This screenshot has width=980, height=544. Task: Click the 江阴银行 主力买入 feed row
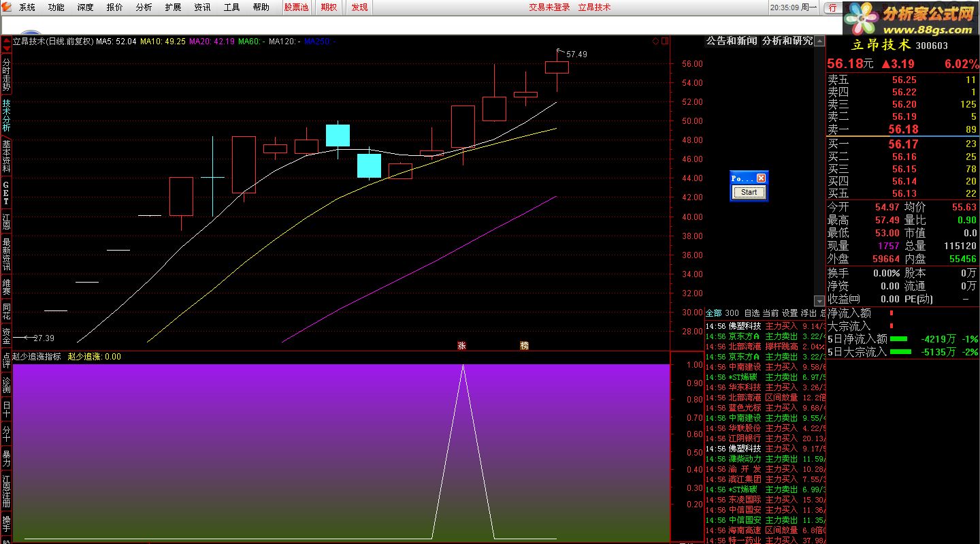click(765, 438)
